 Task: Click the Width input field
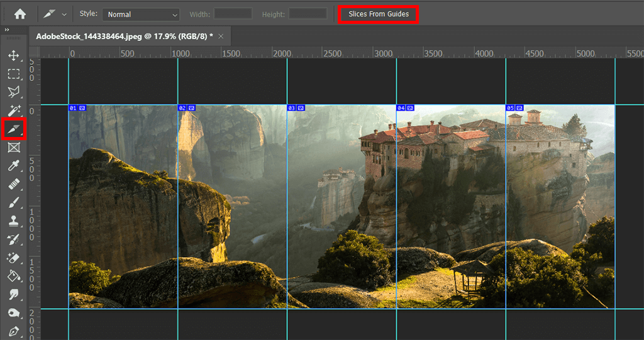pyautogui.click(x=233, y=14)
